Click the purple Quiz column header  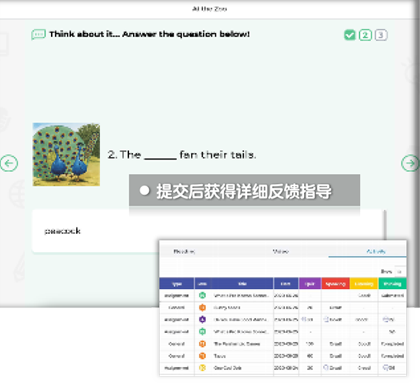tap(310, 283)
